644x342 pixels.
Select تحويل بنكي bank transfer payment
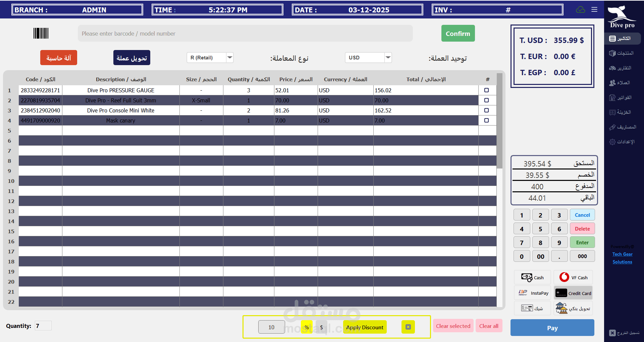pos(573,308)
